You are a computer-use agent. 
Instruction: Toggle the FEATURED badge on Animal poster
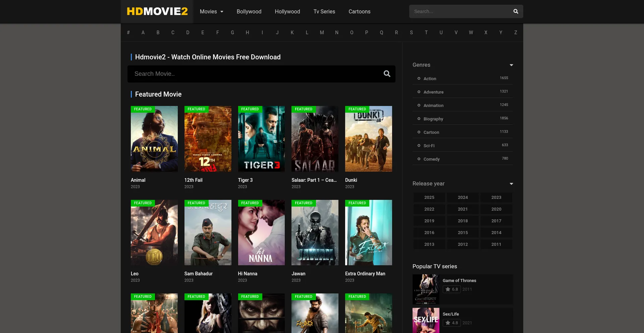click(143, 109)
